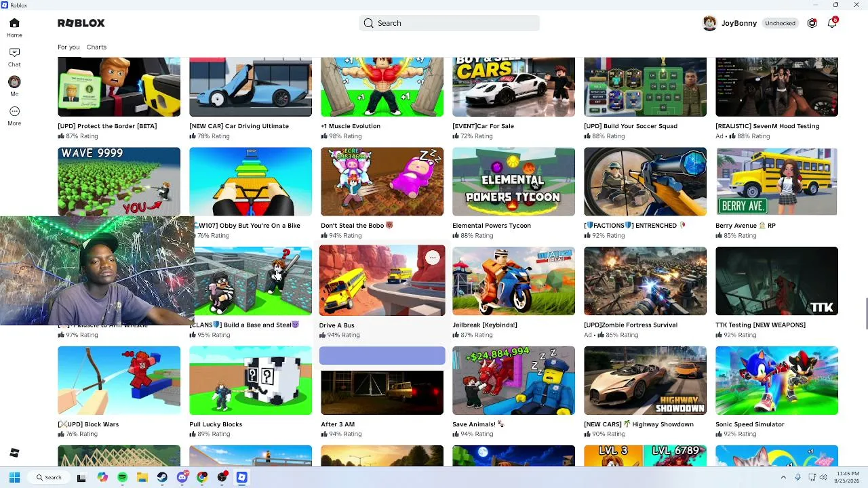Click the microphone icon in system tray
This screenshot has height=488, width=868.
pyautogui.click(x=797, y=477)
